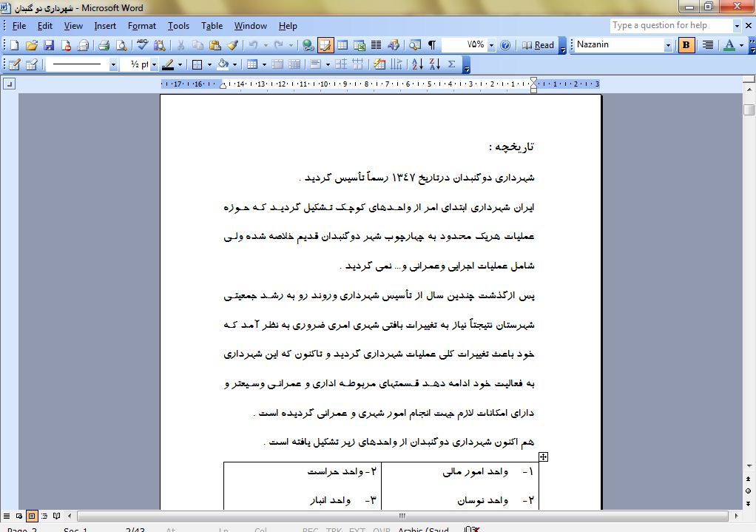Click the Microsoft Office Word Help button
The width and height of the screenshot is (756, 532).
coord(505,45)
